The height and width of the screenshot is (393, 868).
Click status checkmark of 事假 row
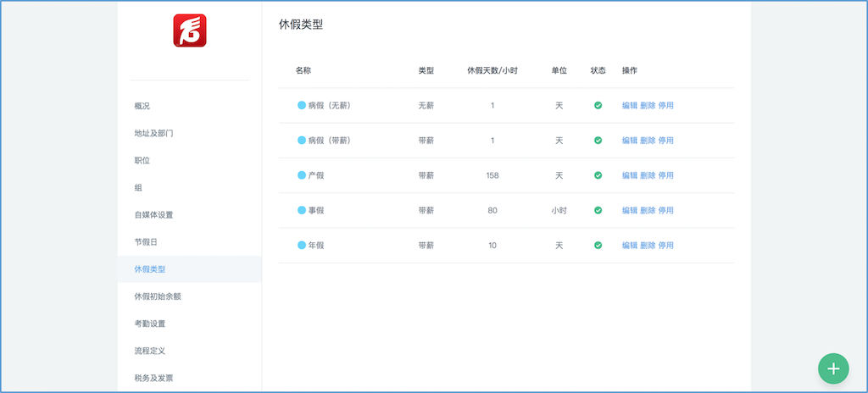(598, 210)
